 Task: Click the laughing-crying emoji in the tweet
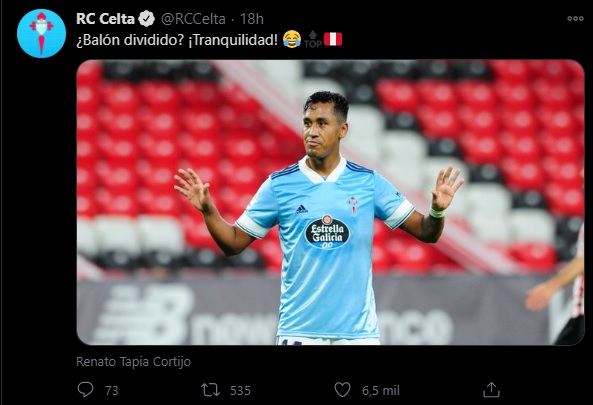point(292,39)
